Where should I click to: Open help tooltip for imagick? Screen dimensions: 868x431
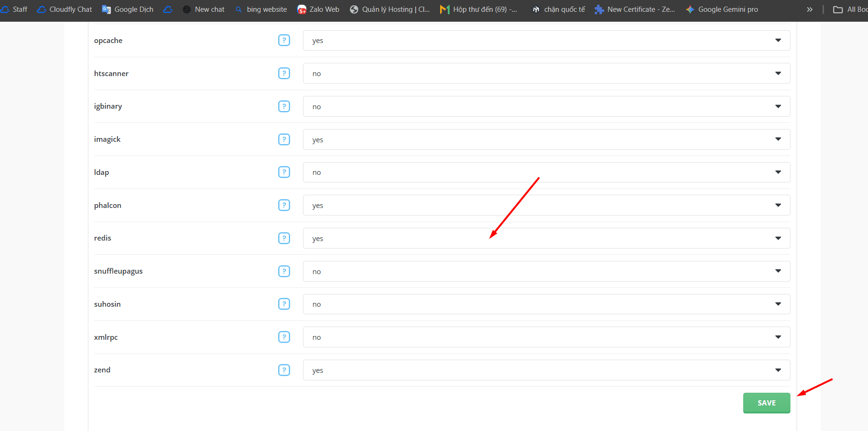click(284, 139)
